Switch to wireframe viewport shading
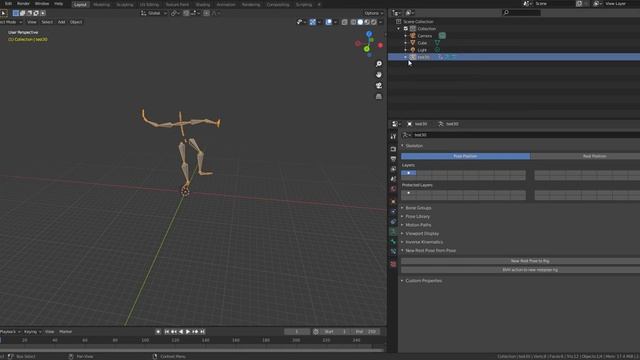The height and width of the screenshot is (360, 640). coord(353,22)
